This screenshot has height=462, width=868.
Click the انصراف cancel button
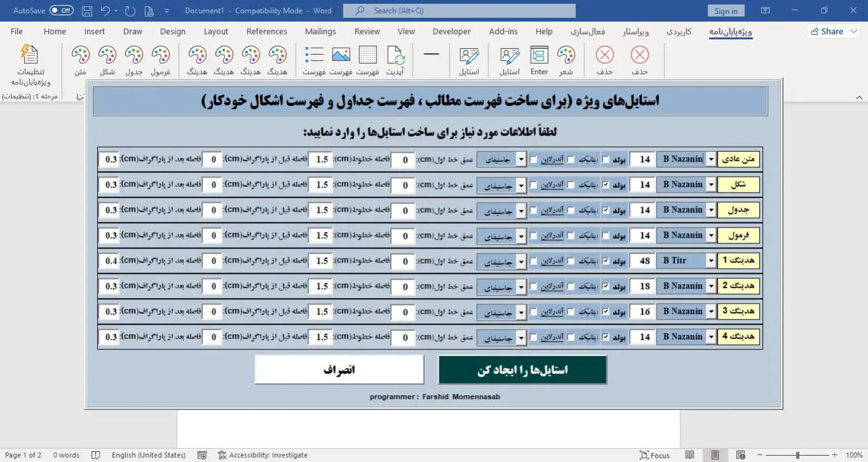340,369
